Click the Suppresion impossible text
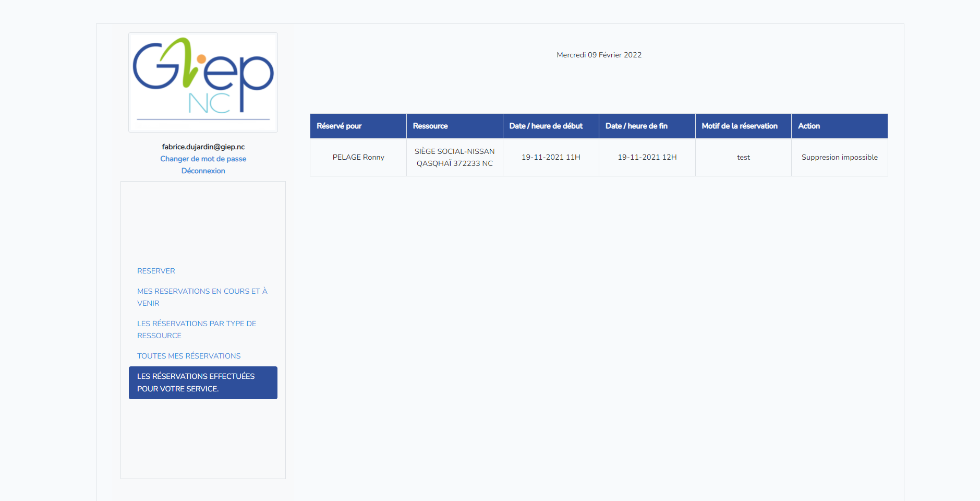980x501 pixels. [x=840, y=157]
